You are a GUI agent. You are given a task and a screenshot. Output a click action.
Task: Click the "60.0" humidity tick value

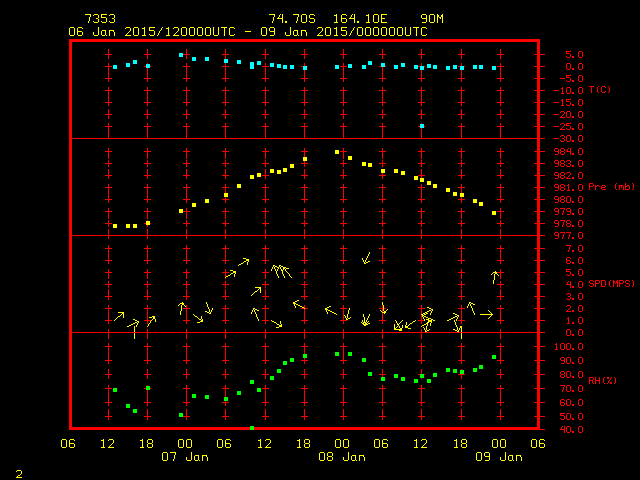coord(571,402)
